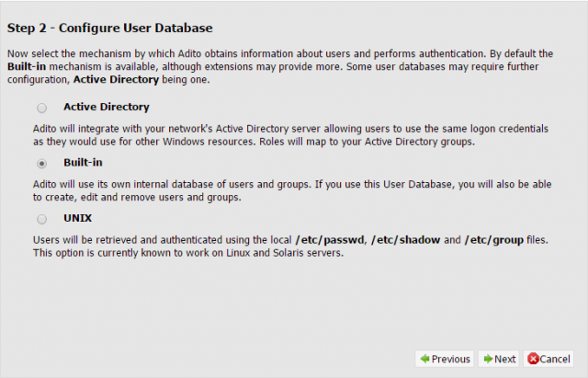Click the bold /etc/shadow path text
The width and height of the screenshot is (588, 378).
point(405,240)
